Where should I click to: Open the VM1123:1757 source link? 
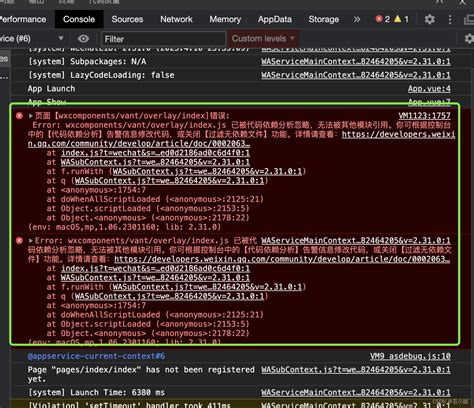click(424, 116)
